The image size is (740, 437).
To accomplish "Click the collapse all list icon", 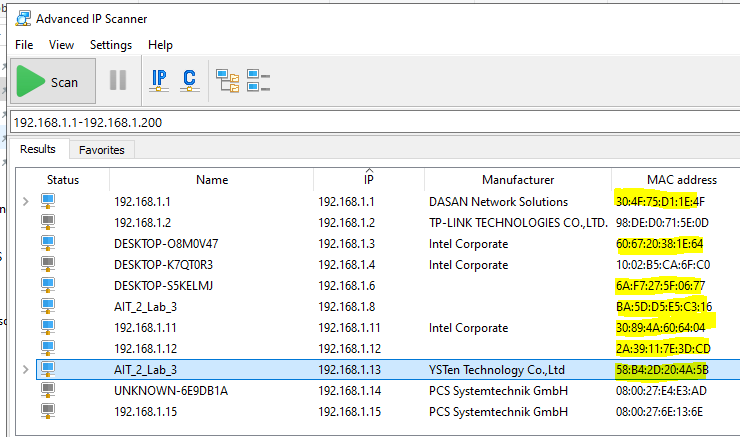I will click(258, 81).
